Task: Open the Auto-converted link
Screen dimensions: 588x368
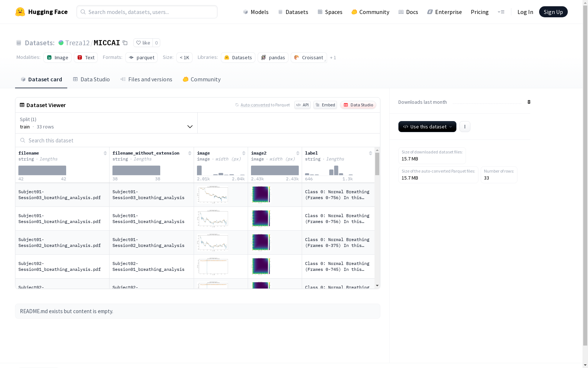Action: (x=255, y=105)
